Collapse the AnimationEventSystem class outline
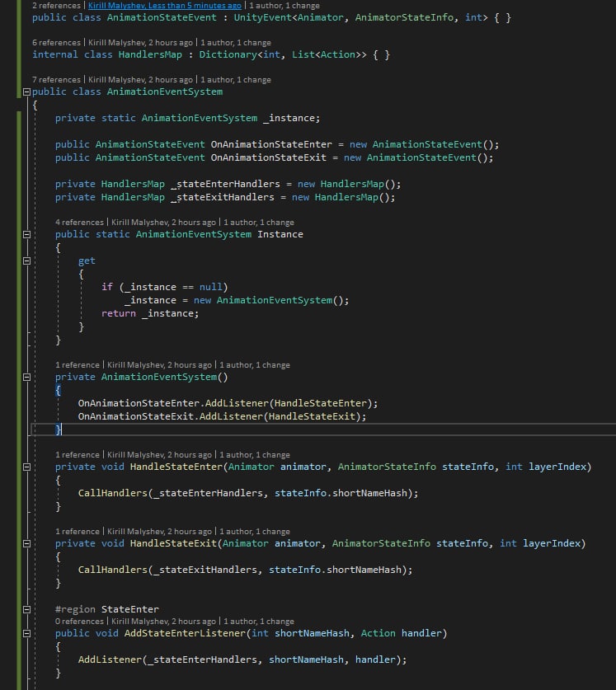Screen dimensions: 616x690 [26, 92]
